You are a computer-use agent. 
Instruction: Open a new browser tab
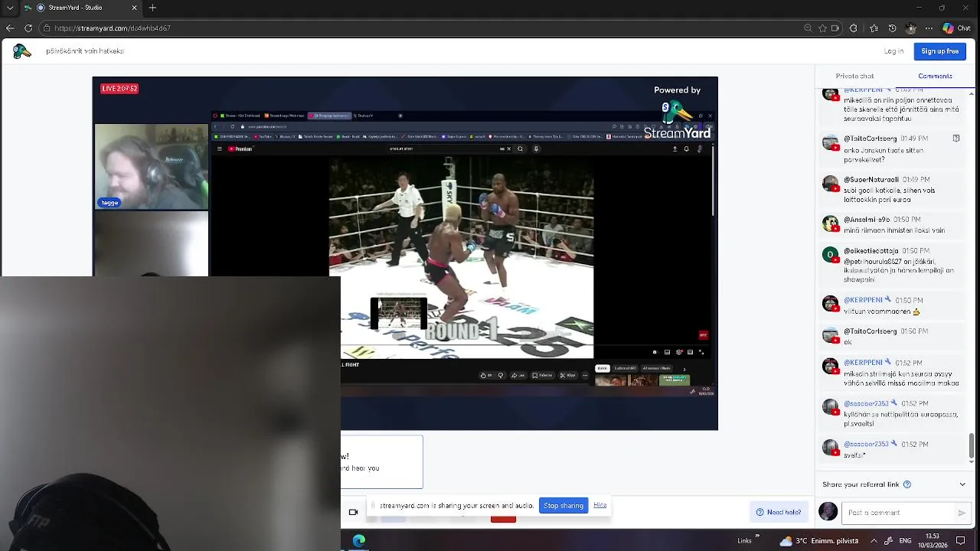tap(152, 8)
